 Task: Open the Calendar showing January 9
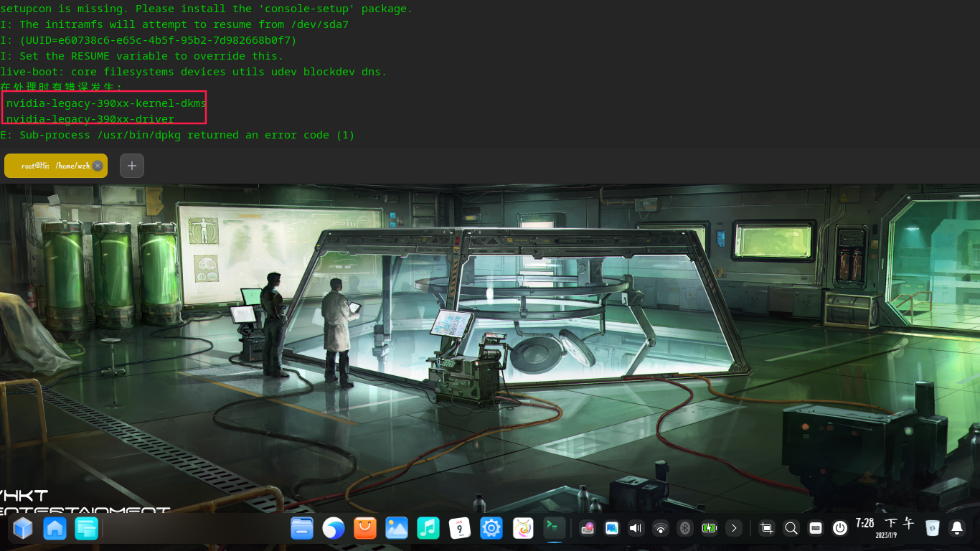point(460,528)
